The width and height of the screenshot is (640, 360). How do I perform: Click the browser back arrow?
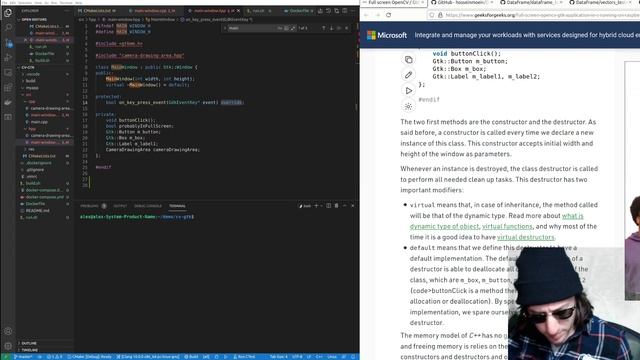(x=366, y=15)
